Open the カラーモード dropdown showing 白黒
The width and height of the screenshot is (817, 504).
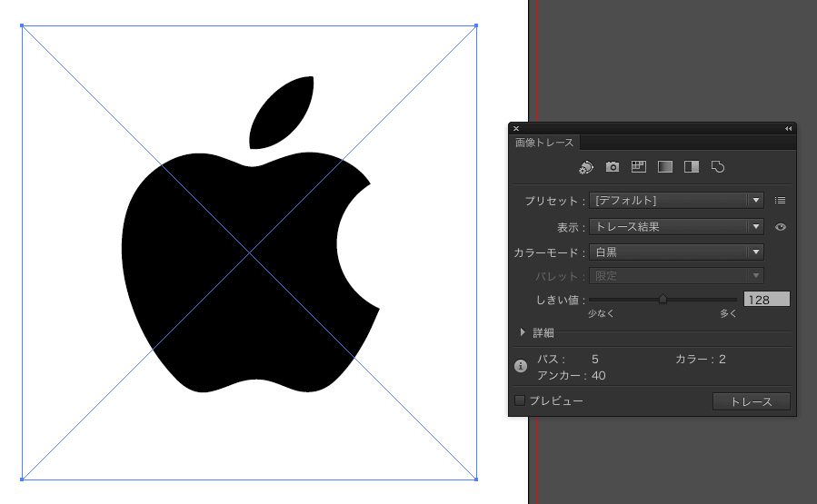tap(676, 252)
